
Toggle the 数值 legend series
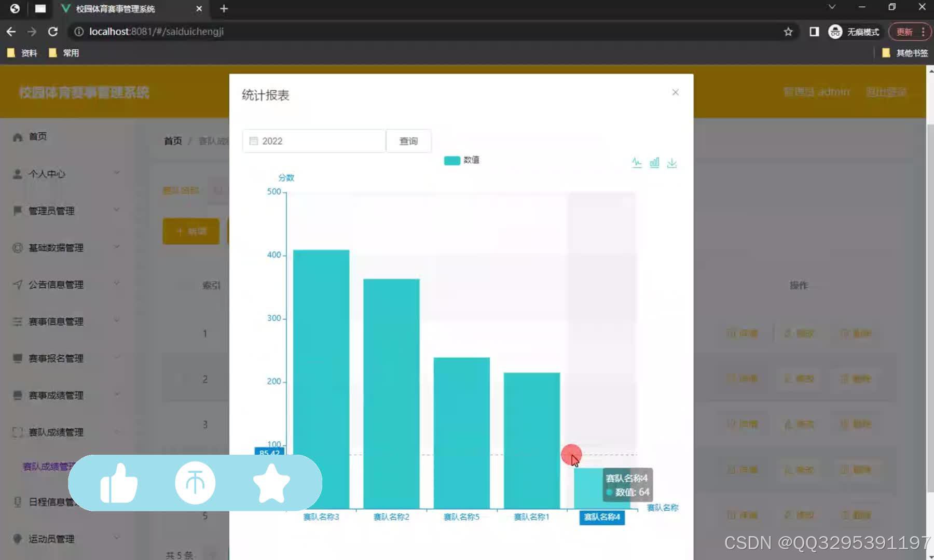click(461, 160)
